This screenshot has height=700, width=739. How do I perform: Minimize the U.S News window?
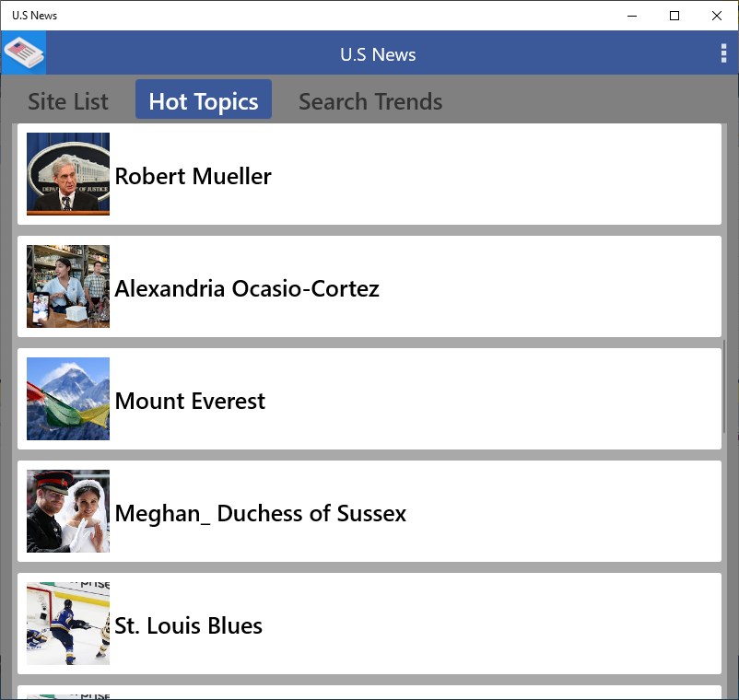632,16
